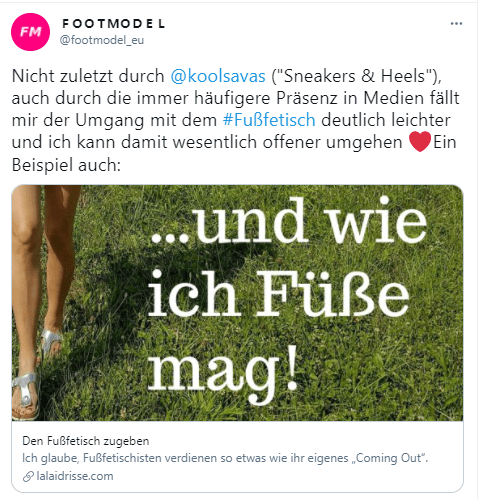Click the card description about 'Coming Out'

pos(225,458)
